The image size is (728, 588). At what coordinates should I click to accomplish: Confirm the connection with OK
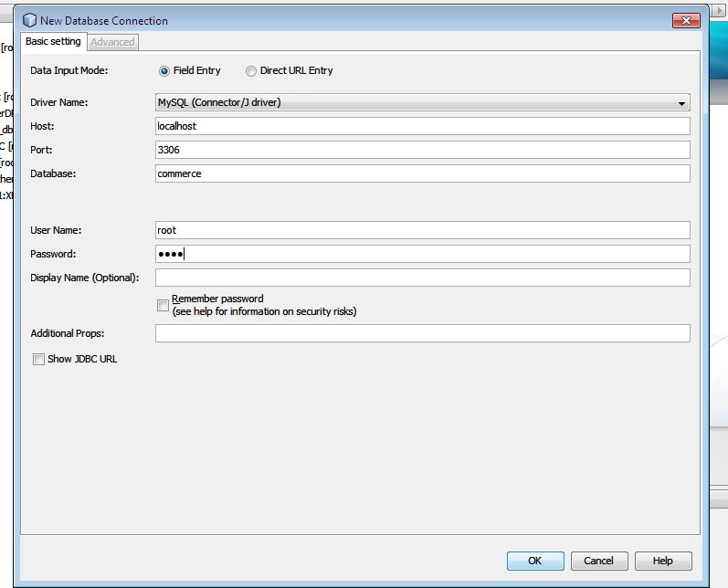[535, 561]
